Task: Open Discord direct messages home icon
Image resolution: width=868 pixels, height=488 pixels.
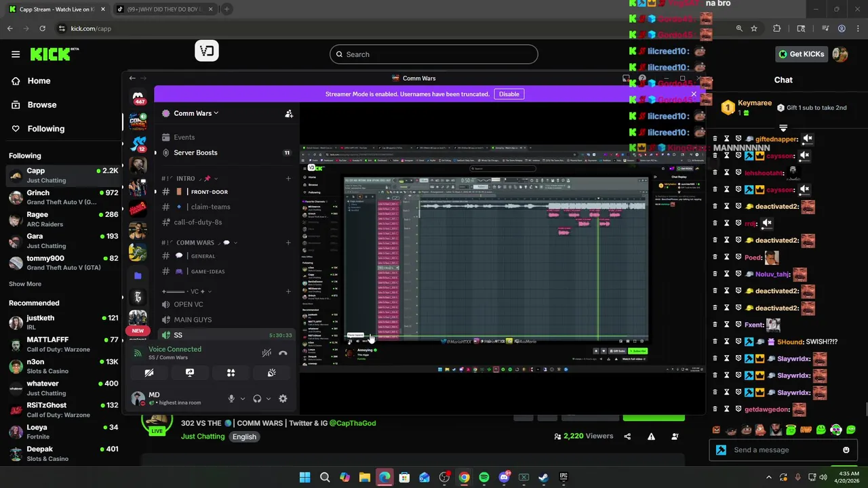Action: click(x=138, y=97)
